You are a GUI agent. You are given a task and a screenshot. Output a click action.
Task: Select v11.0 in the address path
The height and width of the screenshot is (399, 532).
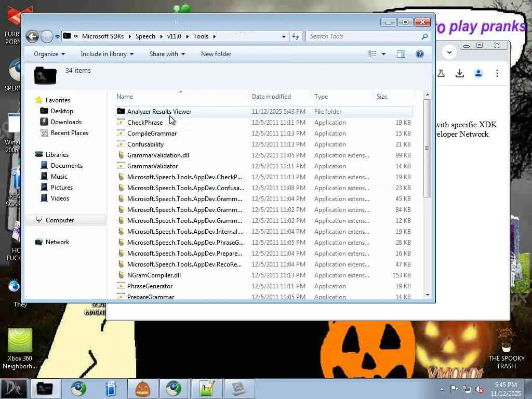174,36
